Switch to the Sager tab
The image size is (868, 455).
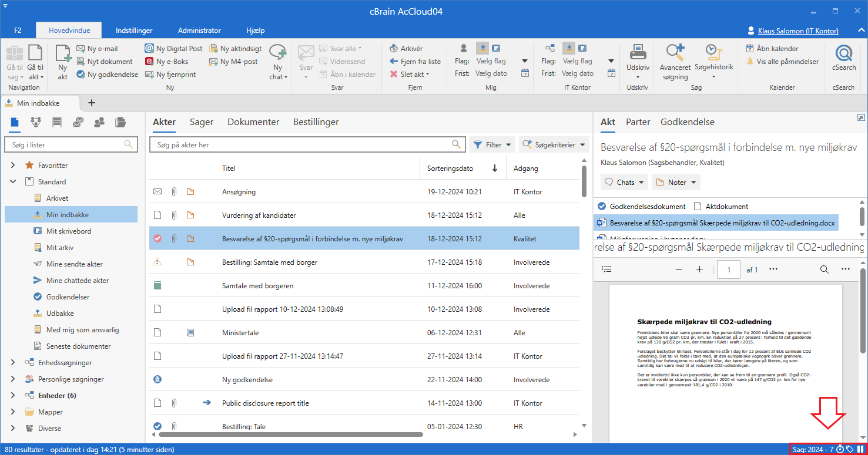coord(201,122)
